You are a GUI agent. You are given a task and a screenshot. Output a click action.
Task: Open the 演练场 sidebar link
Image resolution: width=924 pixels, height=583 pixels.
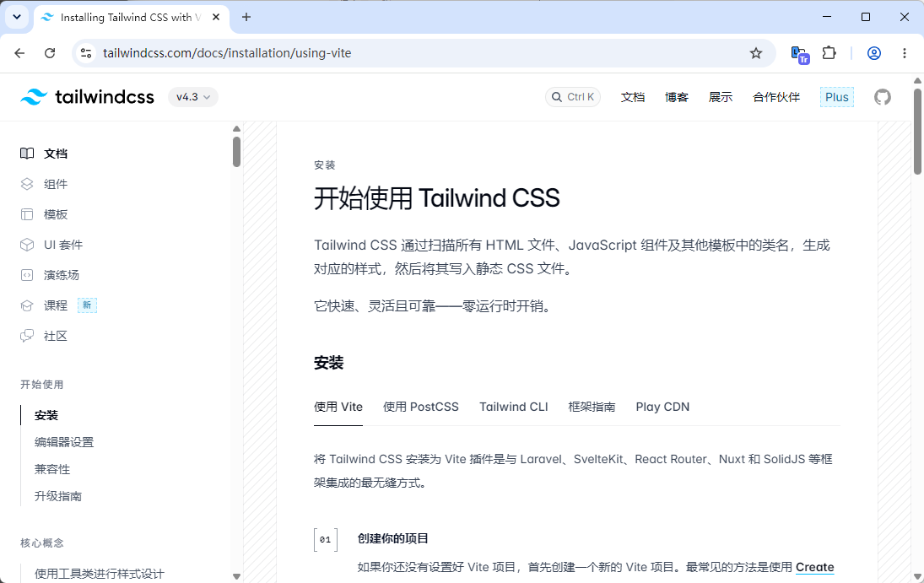point(62,275)
